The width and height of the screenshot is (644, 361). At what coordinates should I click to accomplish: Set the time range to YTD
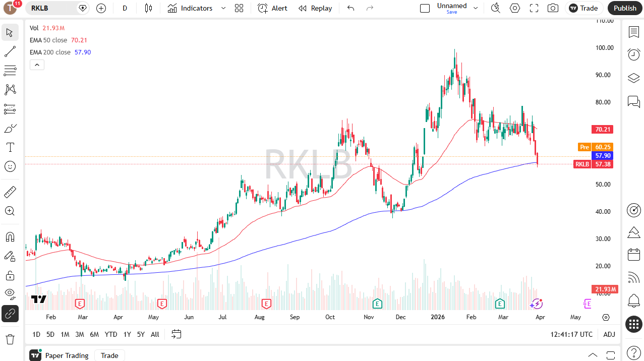[111, 334]
